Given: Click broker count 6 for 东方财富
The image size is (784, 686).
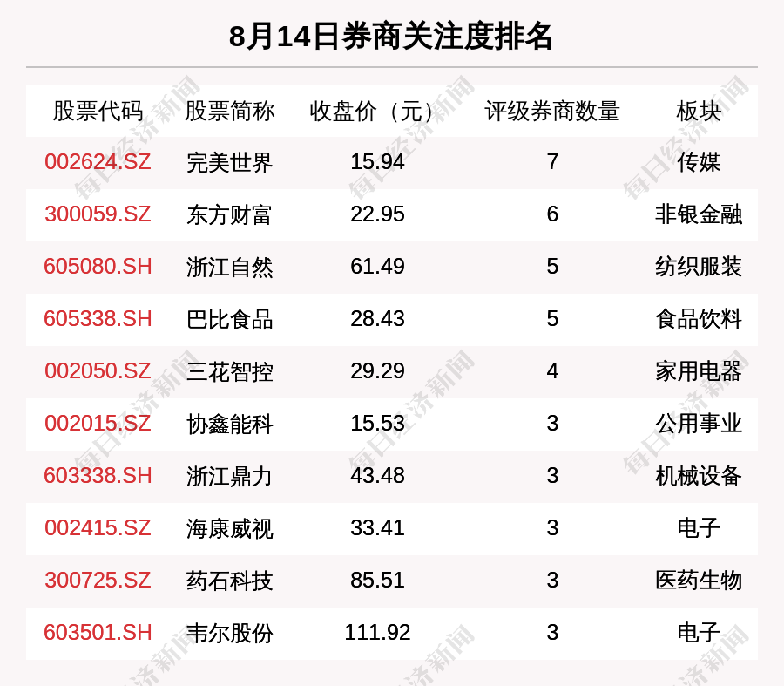Looking at the screenshot, I should [552, 214].
